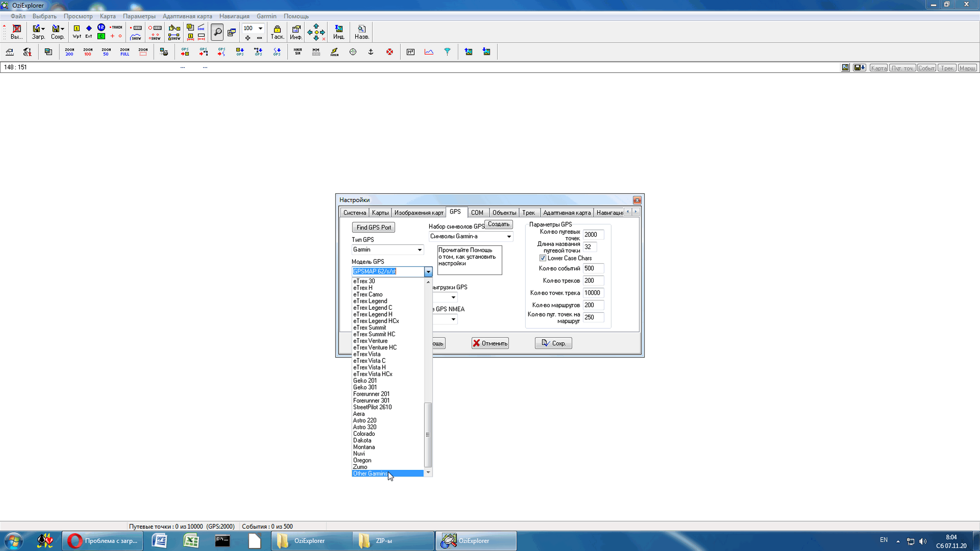Click the red line profile graph icon
This screenshot has height=551, width=980.
(429, 52)
